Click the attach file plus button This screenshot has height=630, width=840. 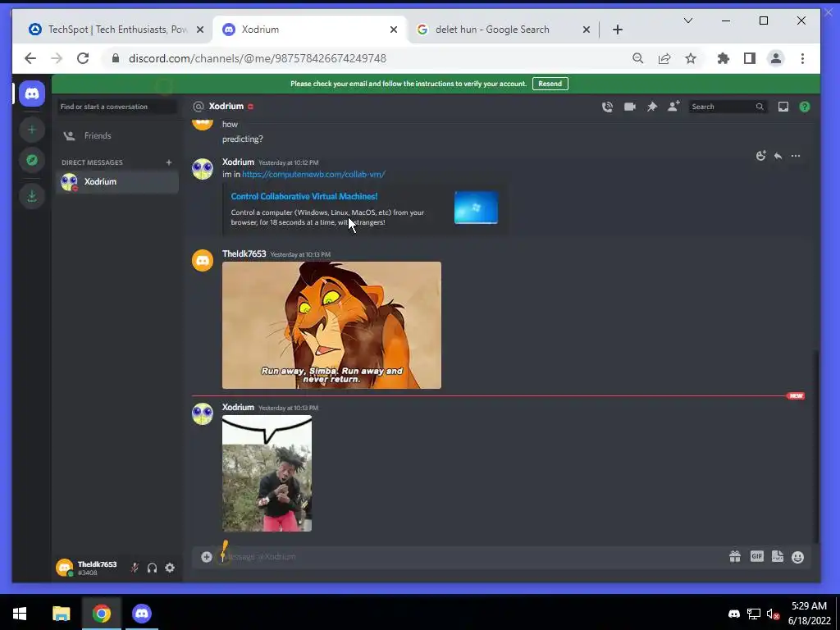coord(206,557)
